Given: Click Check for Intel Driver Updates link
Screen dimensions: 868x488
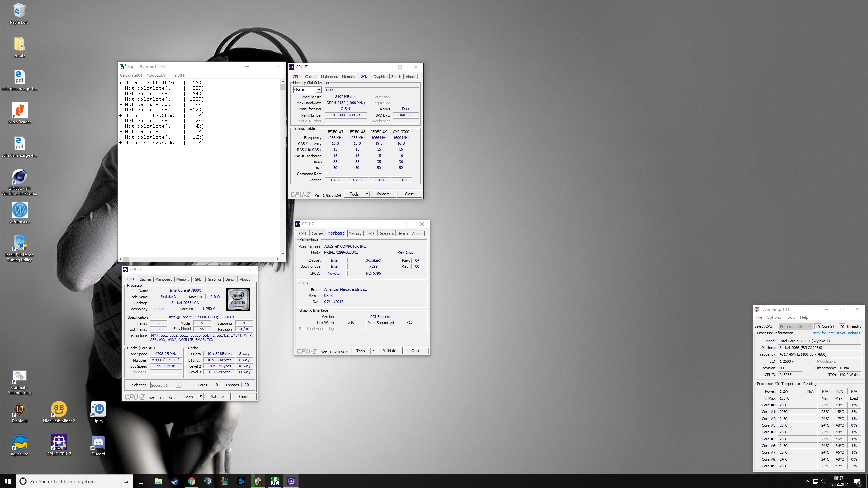Looking at the screenshot, I should pos(835,333).
